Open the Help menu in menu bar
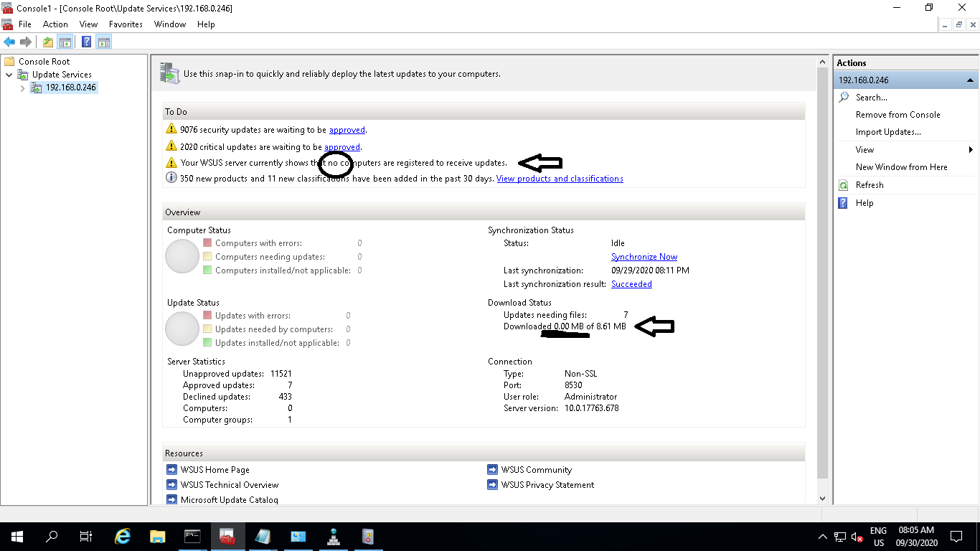 [x=206, y=24]
